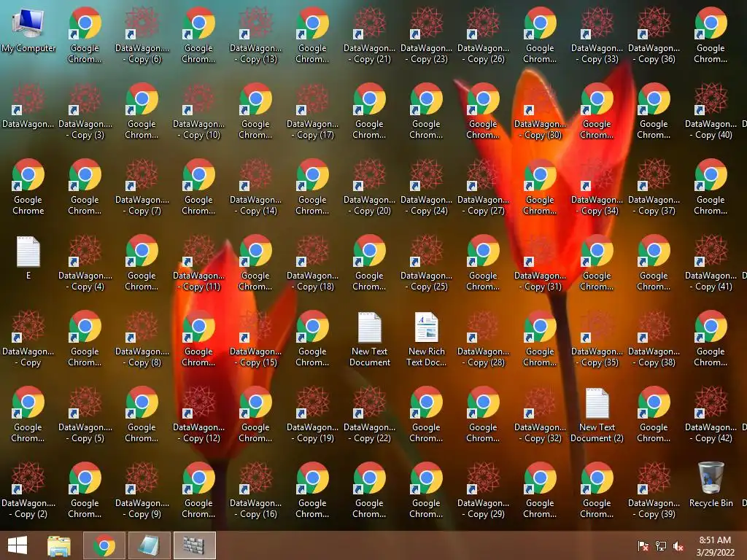Select DataWagon - Copy (22) shortcut
The width and height of the screenshot is (747, 560).
(x=370, y=414)
